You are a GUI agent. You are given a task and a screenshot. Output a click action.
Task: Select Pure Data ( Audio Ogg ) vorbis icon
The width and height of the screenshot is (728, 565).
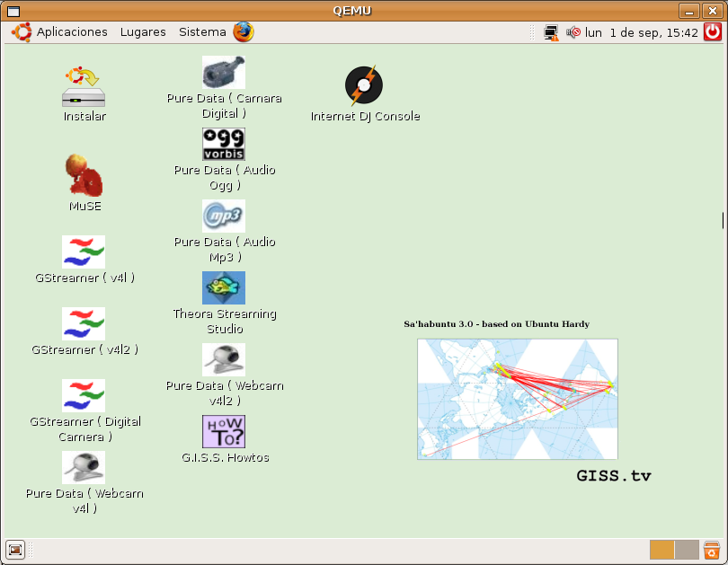coord(224,145)
